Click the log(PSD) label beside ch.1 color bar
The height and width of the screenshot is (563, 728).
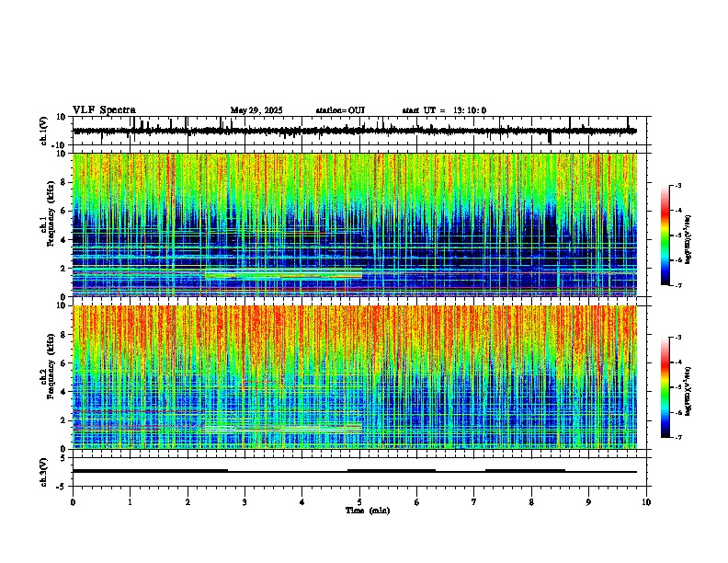click(688, 239)
